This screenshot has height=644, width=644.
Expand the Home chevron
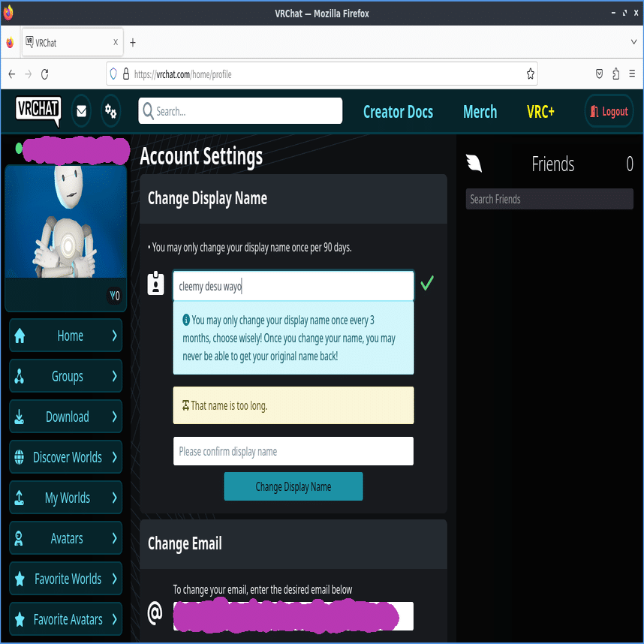(115, 336)
